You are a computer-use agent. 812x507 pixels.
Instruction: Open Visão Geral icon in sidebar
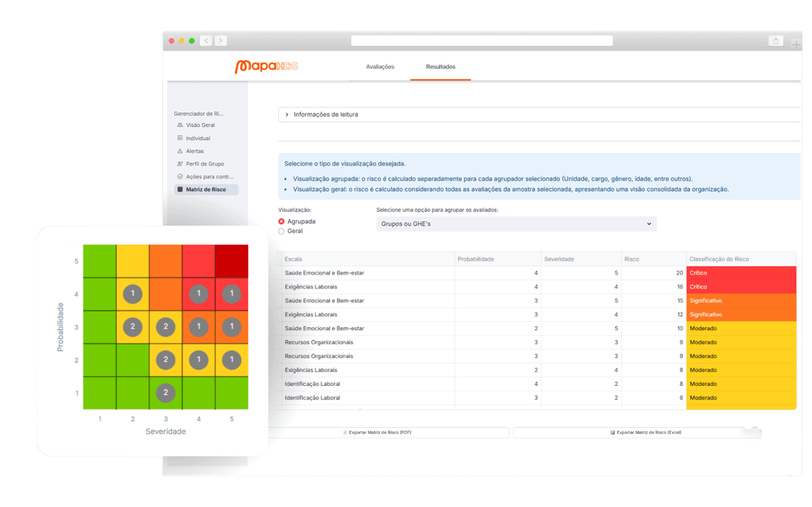tap(180, 125)
